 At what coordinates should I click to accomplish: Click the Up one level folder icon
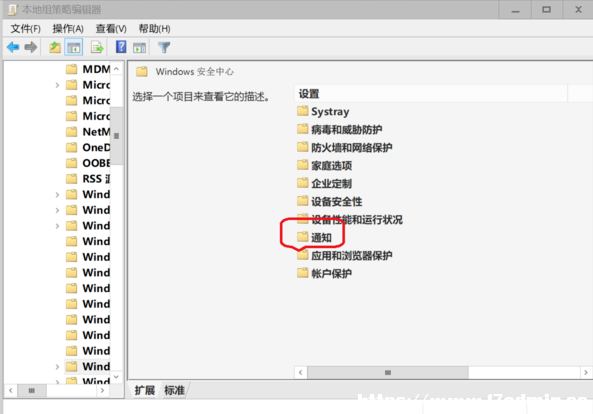tap(55, 48)
